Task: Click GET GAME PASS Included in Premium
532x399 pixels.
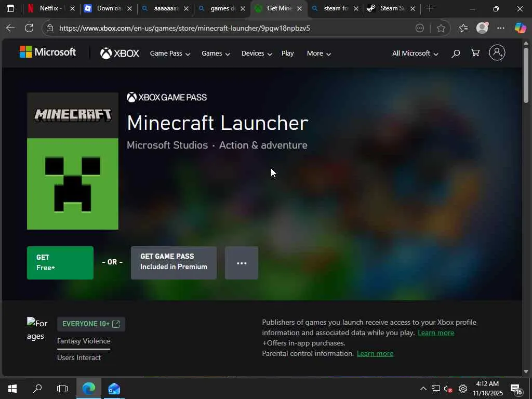Action: pyautogui.click(x=174, y=263)
